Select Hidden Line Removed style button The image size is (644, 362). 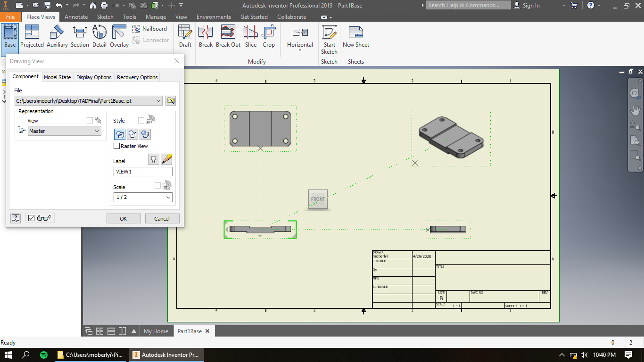132,134
